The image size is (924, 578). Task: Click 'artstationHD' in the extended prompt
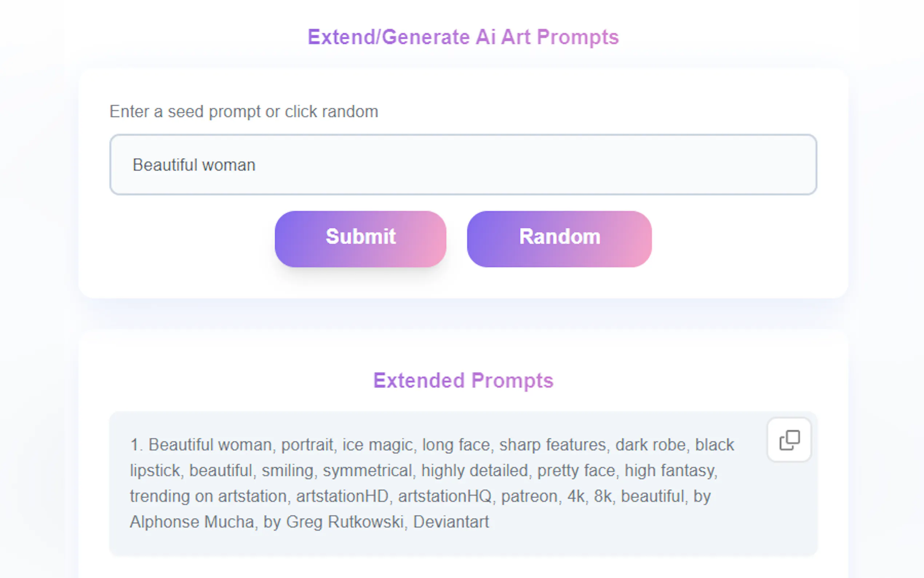342,496
